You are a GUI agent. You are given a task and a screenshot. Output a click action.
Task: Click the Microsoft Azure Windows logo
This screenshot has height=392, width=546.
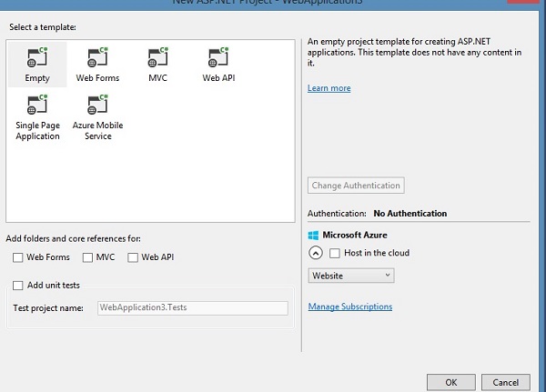(x=313, y=236)
